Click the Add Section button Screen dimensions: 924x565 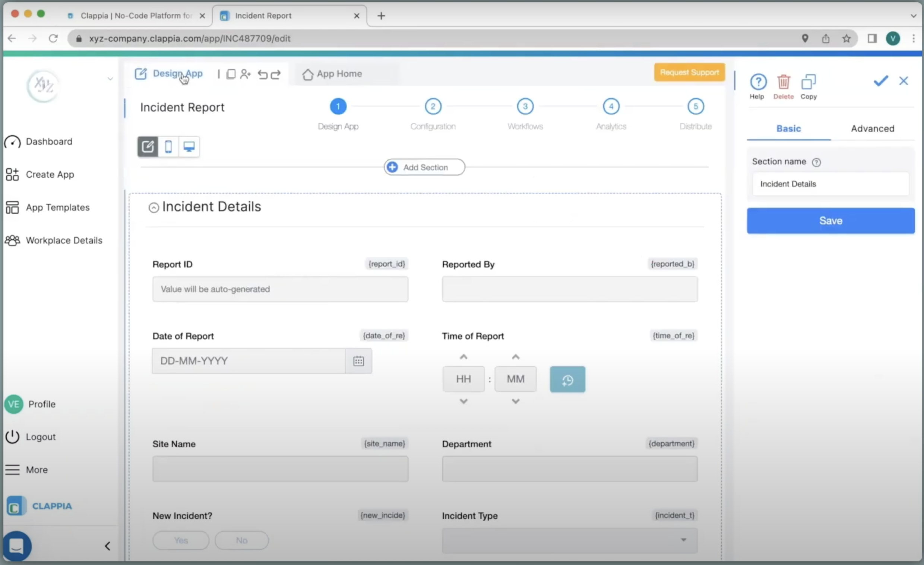pyautogui.click(x=424, y=167)
